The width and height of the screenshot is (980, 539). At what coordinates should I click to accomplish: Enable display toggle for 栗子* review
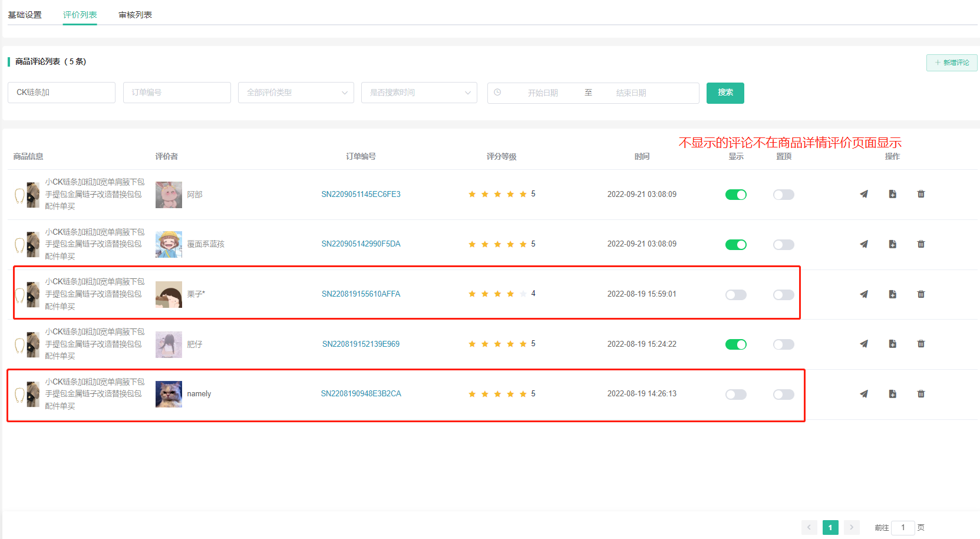[735, 295]
